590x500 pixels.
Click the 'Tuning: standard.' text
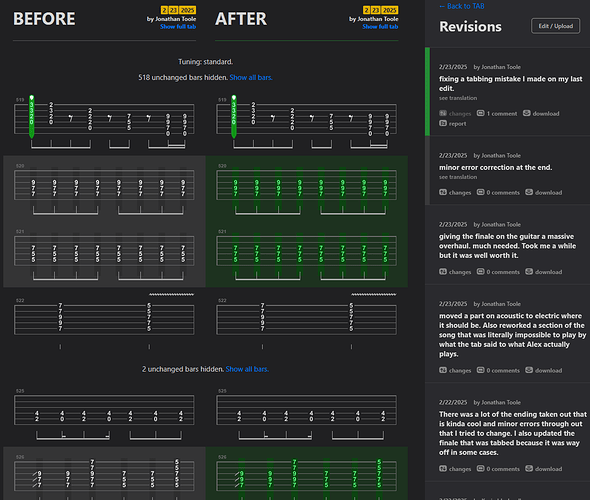[205, 62]
